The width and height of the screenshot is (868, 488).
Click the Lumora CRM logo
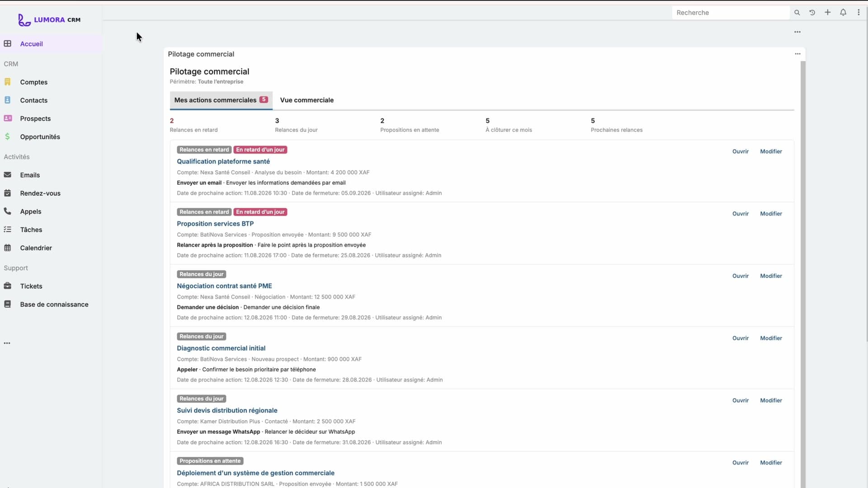(49, 20)
